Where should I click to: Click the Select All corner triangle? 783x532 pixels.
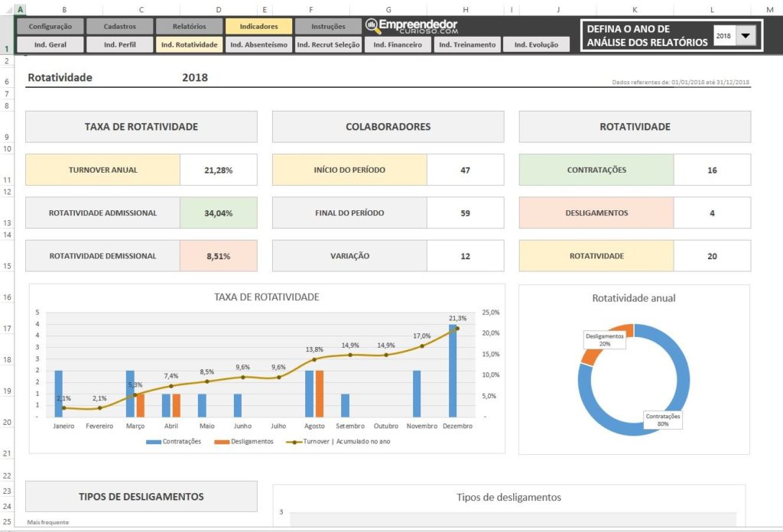[x=7, y=9]
